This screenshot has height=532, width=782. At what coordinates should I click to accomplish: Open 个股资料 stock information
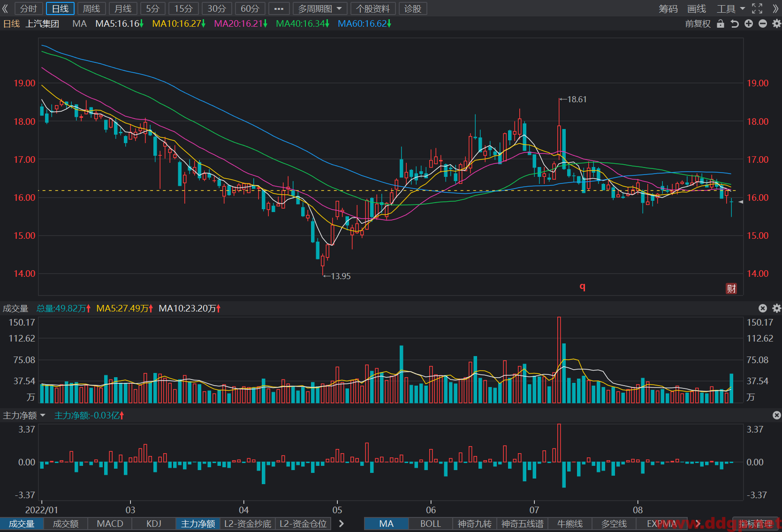(373, 8)
